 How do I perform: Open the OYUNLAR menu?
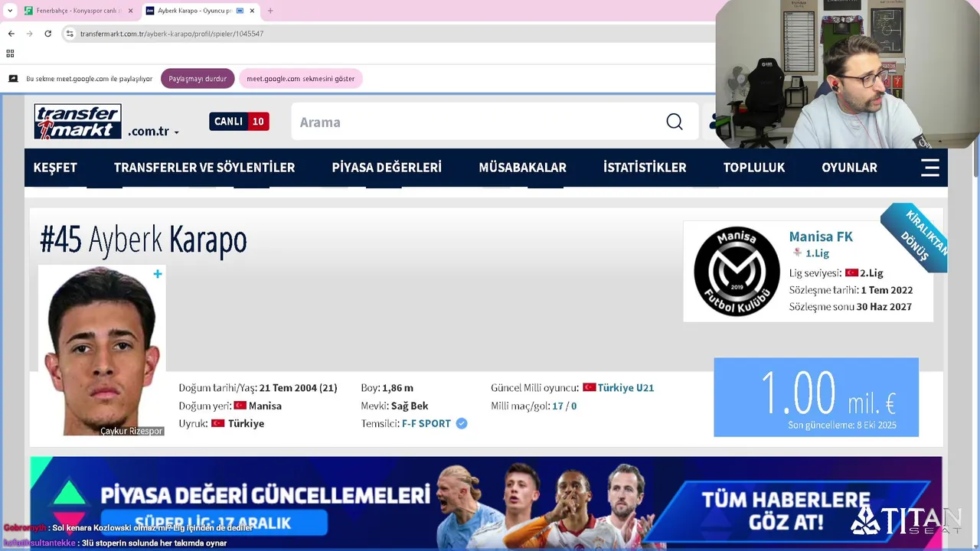(849, 168)
